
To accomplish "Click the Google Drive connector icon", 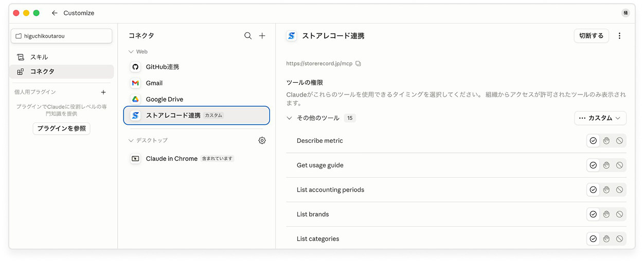I will click(x=135, y=99).
